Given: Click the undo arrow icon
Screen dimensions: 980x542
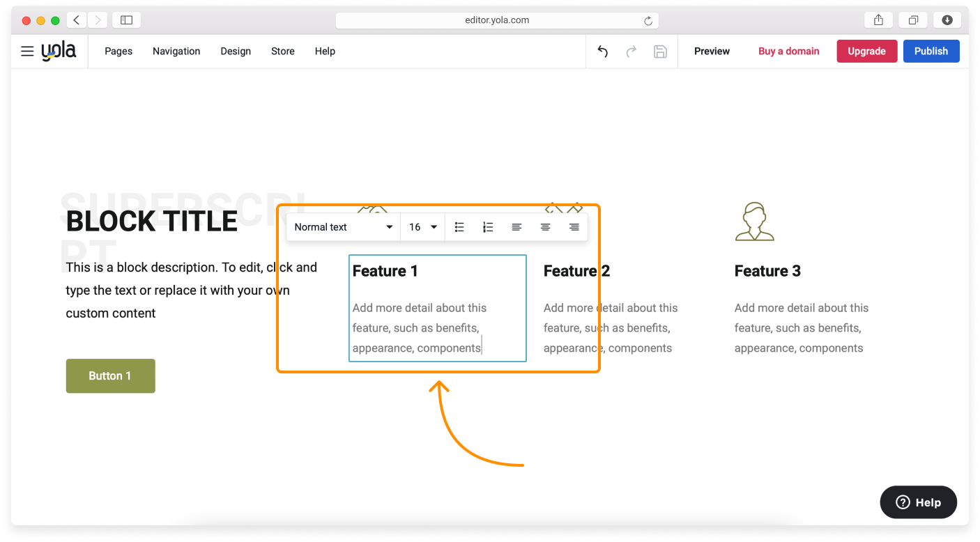Looking at the screenshot, I should 603,52.
